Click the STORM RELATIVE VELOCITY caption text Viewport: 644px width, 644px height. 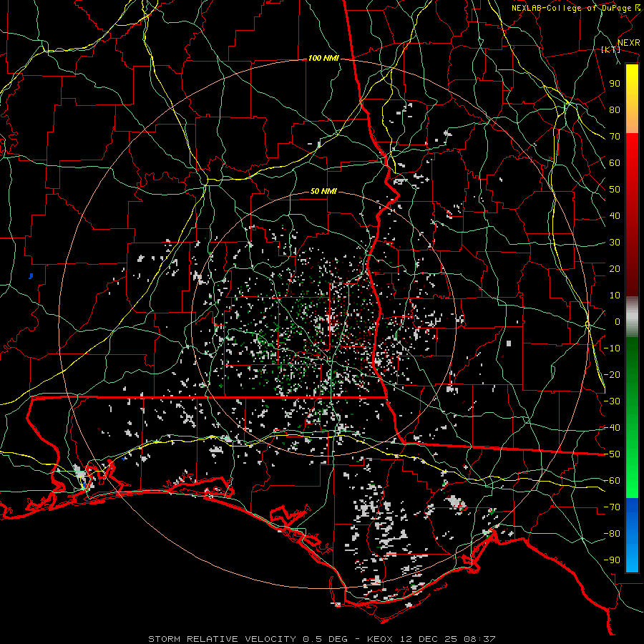(x=223, y=639)
